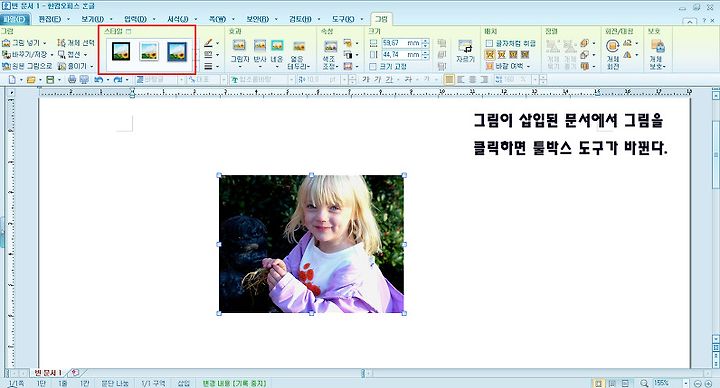Select the 그림 picture ribbon tab
Screen dimensions: 720x388
381,19
